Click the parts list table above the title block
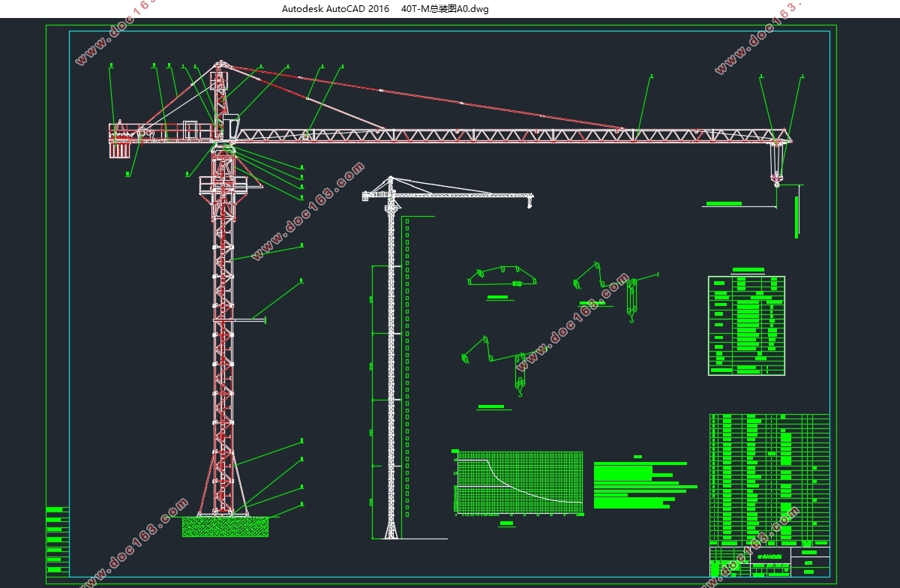 pos(769,479)
